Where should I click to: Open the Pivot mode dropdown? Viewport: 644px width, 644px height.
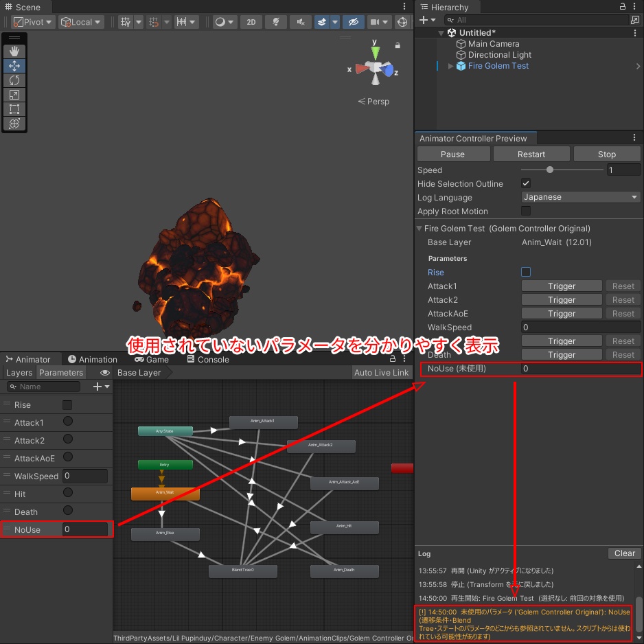pyautogui.click(x=33, y=22)
